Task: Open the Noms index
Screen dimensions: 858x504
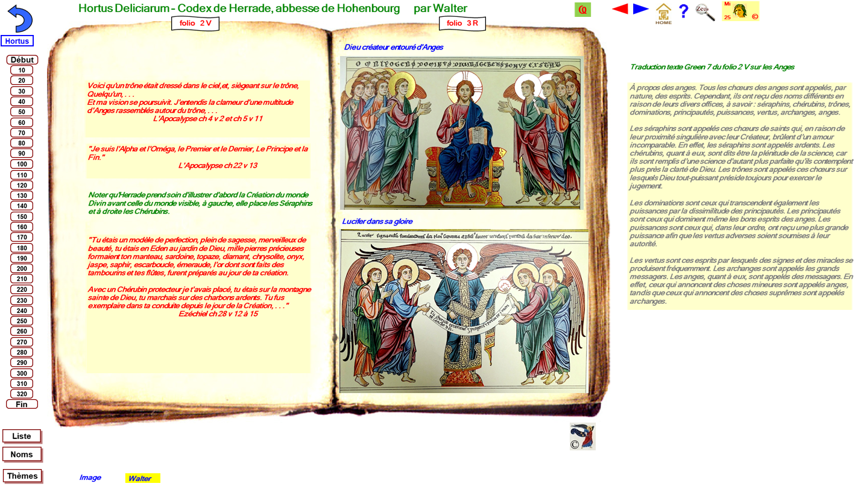Action: pyautogui.click(x=22, y=454)
